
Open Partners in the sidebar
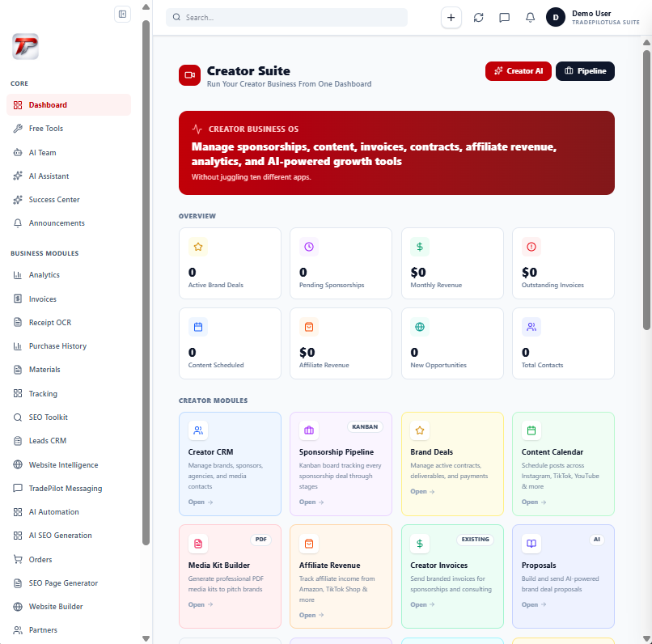point(69,630)
